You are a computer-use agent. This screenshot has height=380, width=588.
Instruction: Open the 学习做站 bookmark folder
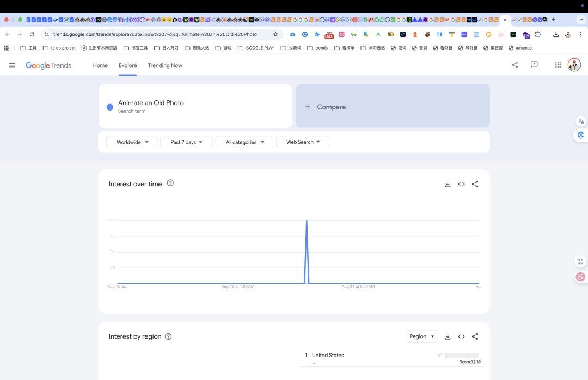coord(373,48)
